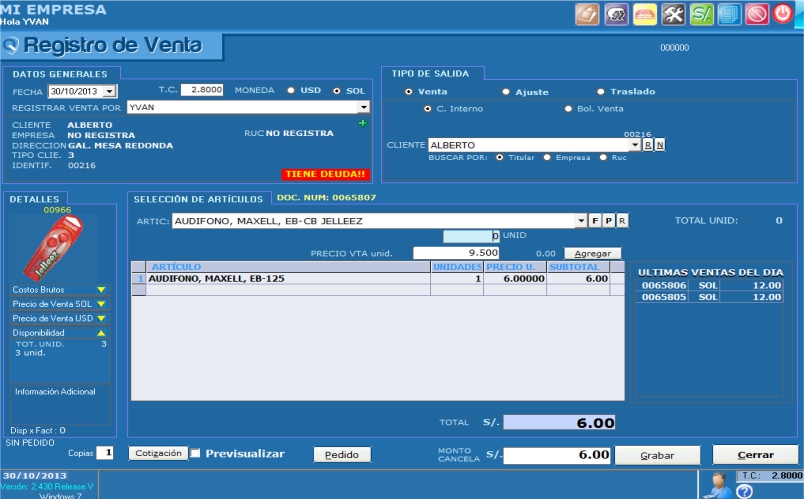This screenshot has height=499, width=804.
Task: Choose the Traslado output type
Action: [x=601, y=92]
